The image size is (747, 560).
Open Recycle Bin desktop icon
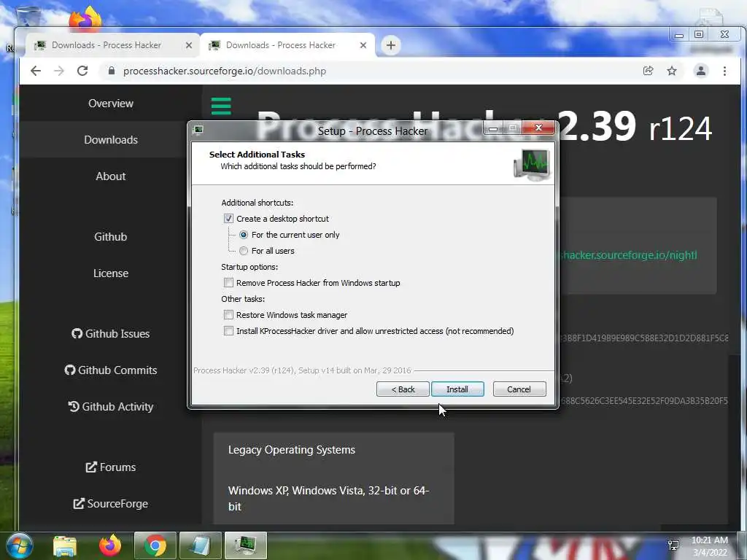28,16
